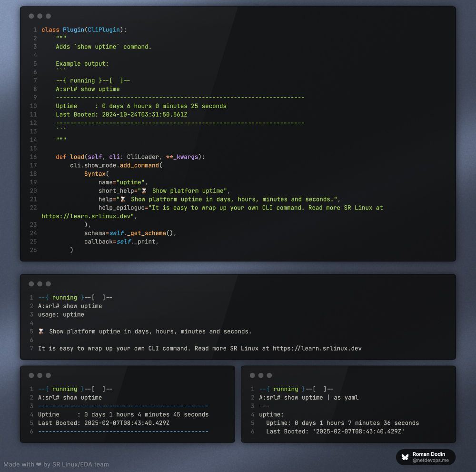
Task: Click the hourglass emoji in the help= code line
Action: click(x=123, y=199)
